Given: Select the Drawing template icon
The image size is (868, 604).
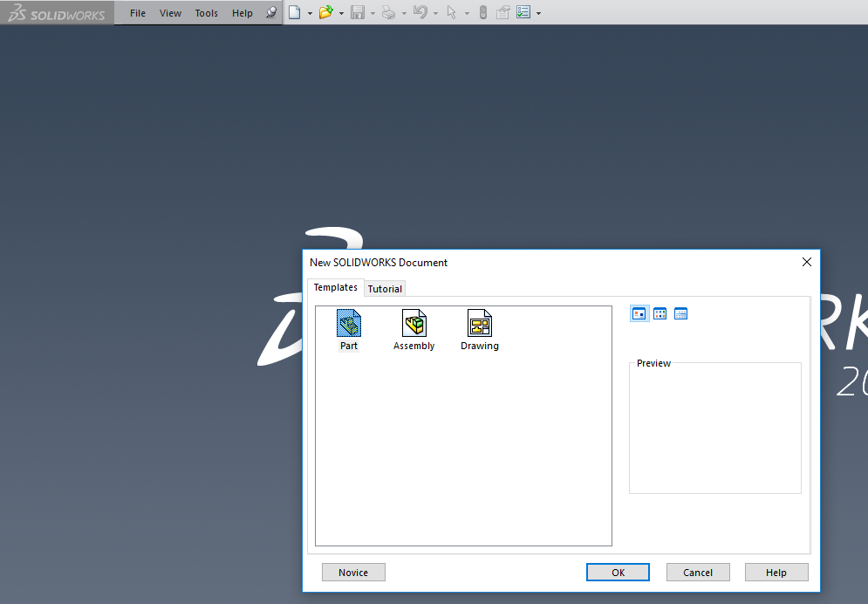Looking at the screenshot, I should click(x=480, y=323).
